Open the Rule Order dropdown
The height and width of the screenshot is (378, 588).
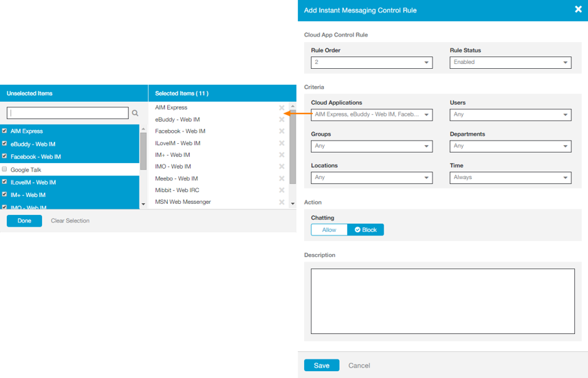point(371,63)
